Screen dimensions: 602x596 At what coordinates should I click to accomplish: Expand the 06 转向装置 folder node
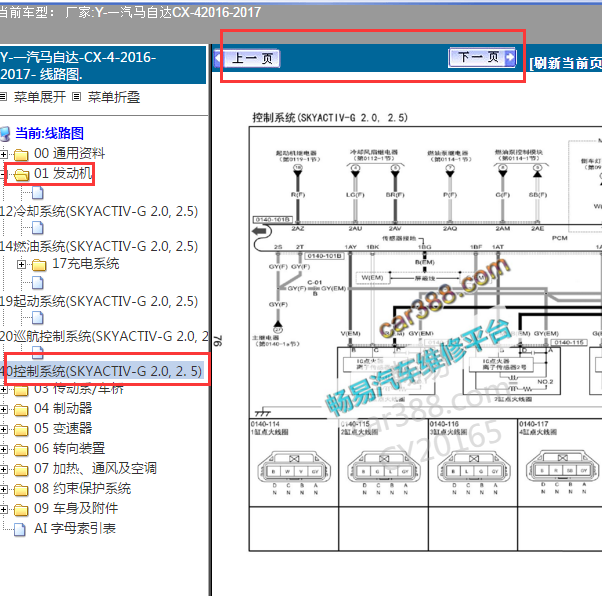point(3,449)
